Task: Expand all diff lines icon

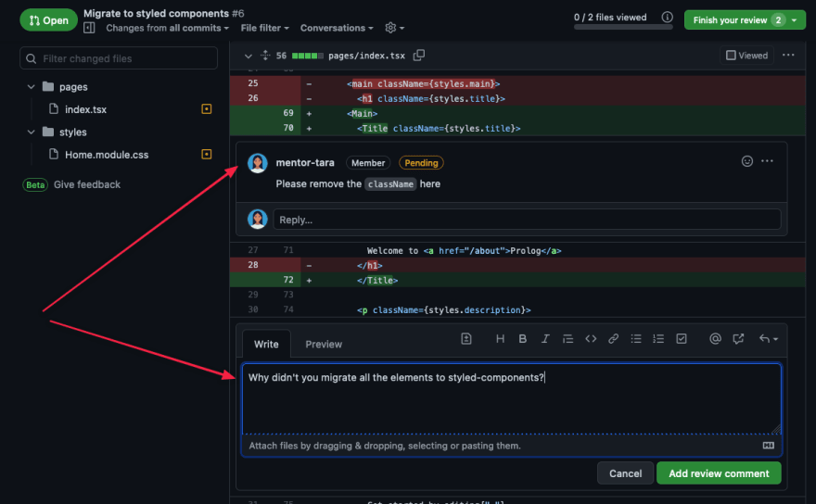Action: 265,56
